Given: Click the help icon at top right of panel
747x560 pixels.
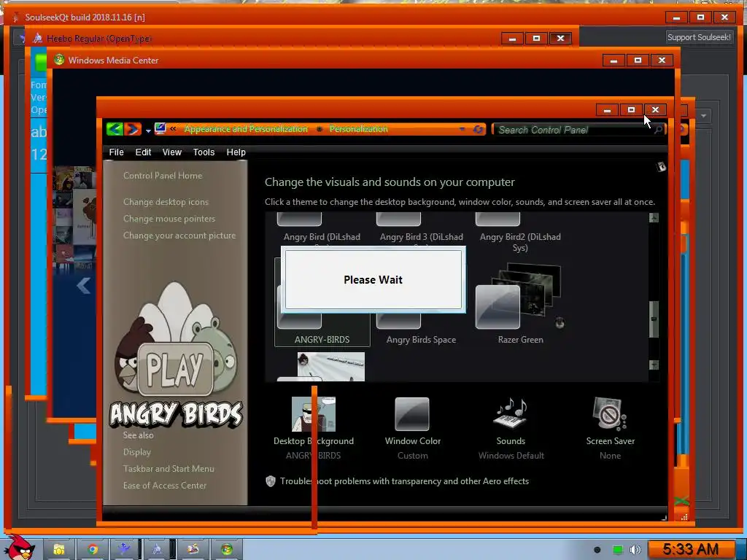Looking at the screenshot, I should (x=661, y=167).
